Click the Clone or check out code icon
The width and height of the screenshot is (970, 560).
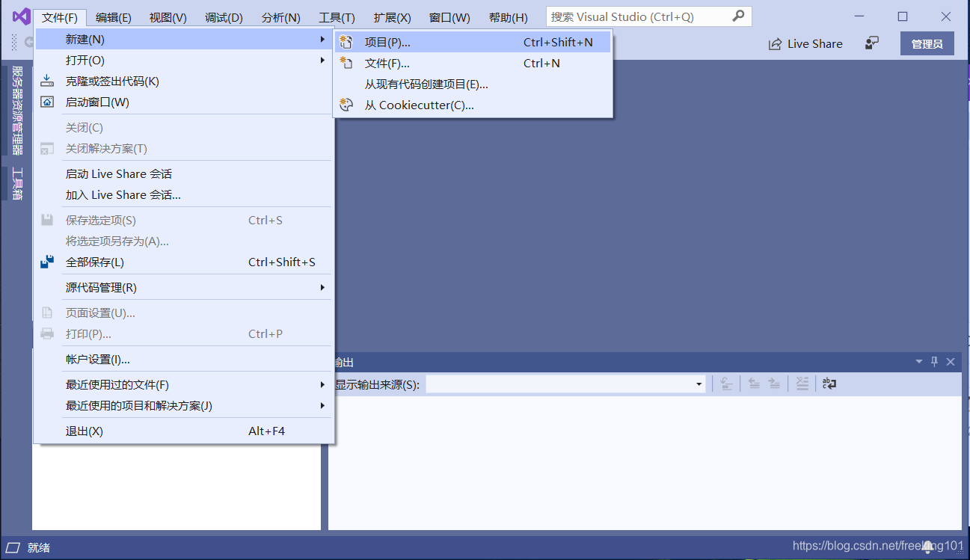click(47, 81)
